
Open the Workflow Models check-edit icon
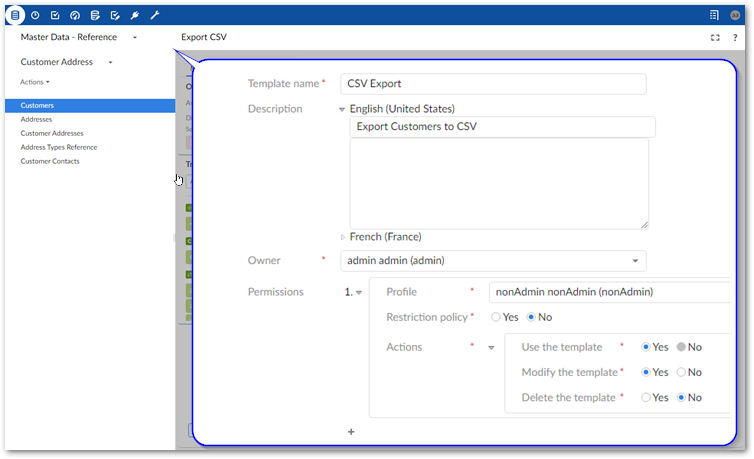point(115,15)
